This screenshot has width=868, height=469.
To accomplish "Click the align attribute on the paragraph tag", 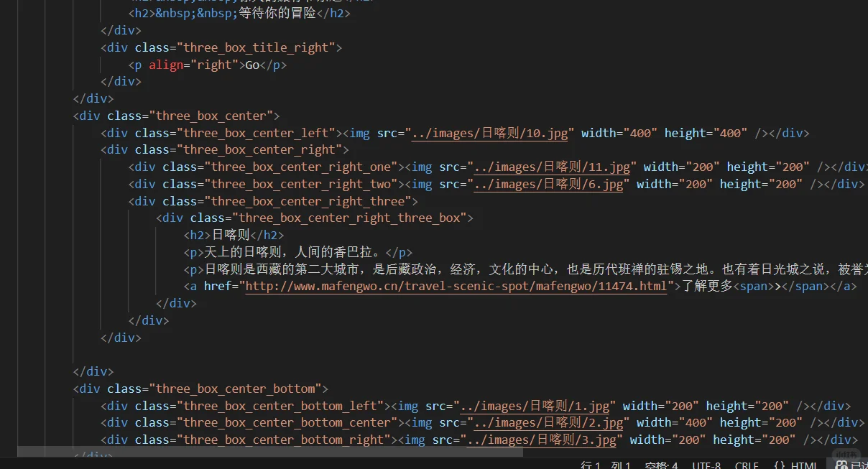I will pos(165,64).
